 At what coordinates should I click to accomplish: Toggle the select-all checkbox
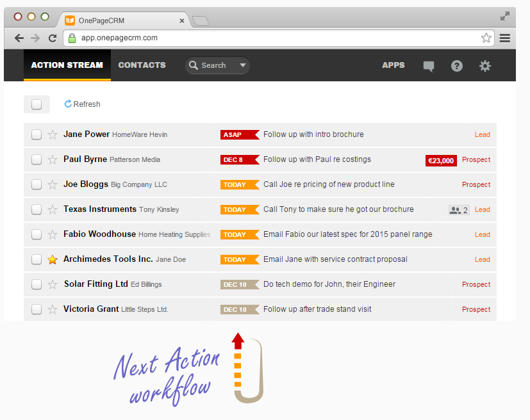tap(37, 104)
